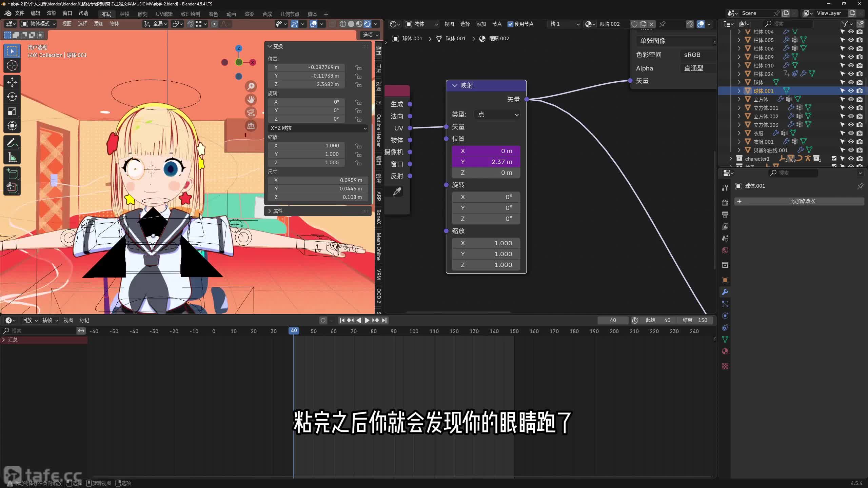Open the XYZ 欧拉 rotation mode dropdown

click(318, 128)
